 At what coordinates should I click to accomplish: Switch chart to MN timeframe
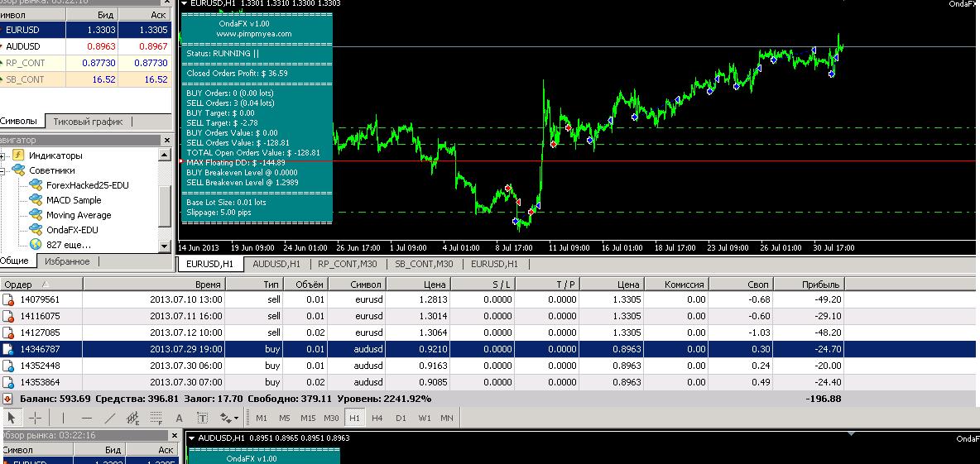pyautogui.click(x=446, y=418)
